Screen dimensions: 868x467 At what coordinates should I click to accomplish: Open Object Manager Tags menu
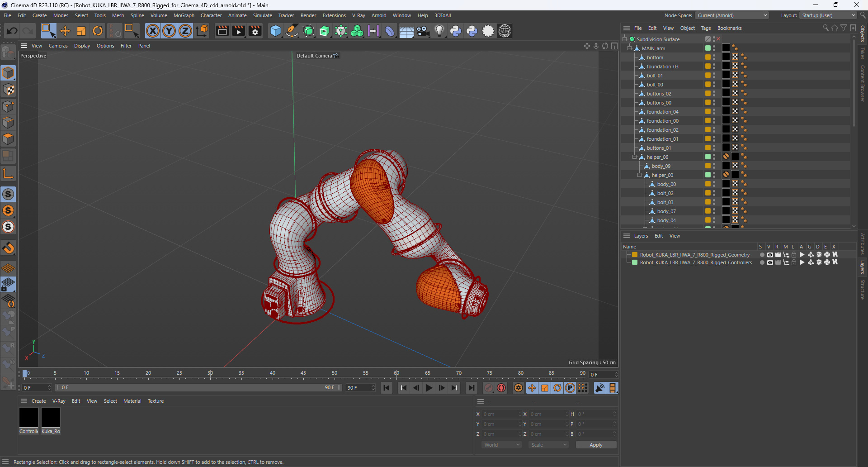[x=706, y=28]
